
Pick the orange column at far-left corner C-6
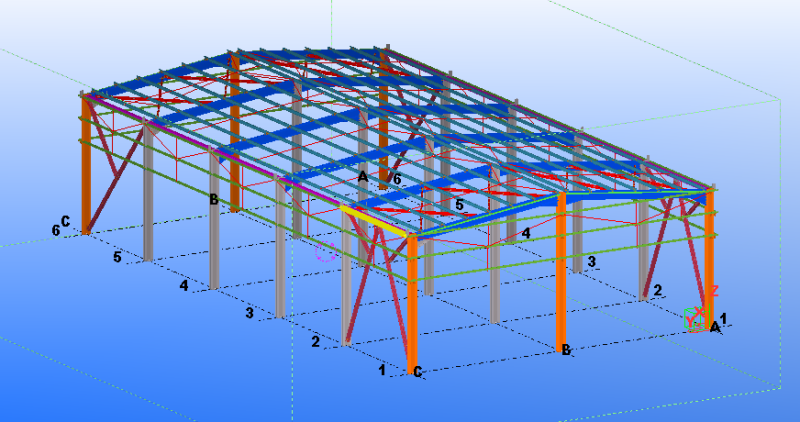[x=86, y=170]
